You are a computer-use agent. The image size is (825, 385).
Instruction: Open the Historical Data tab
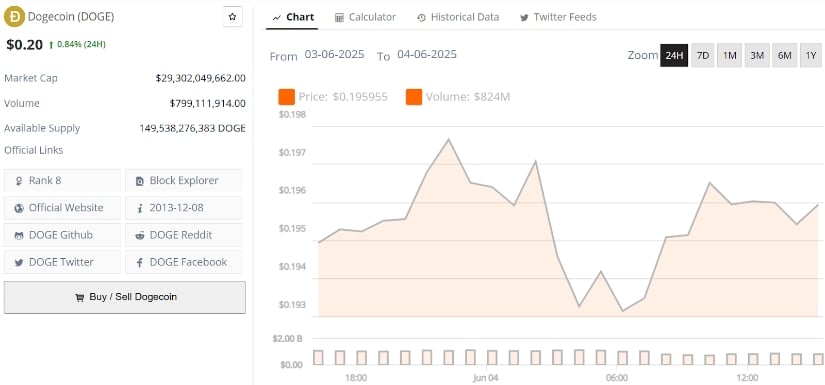tap(458, 17)
